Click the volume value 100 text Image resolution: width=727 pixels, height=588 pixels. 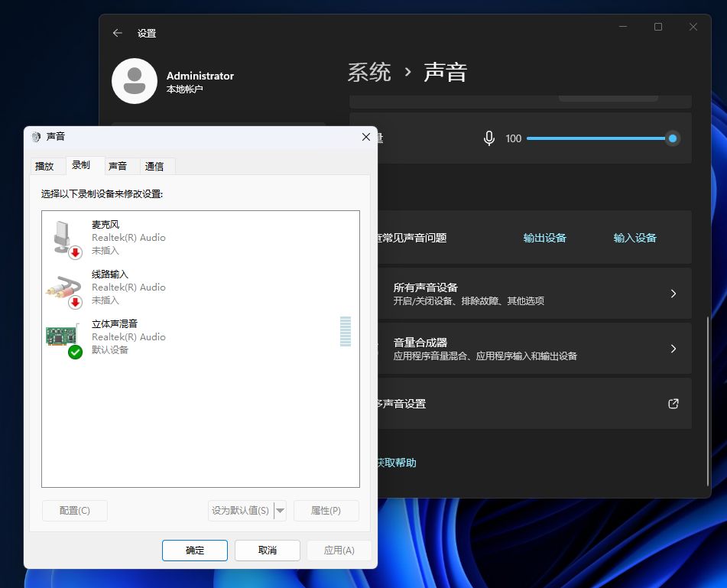(513, 138)
